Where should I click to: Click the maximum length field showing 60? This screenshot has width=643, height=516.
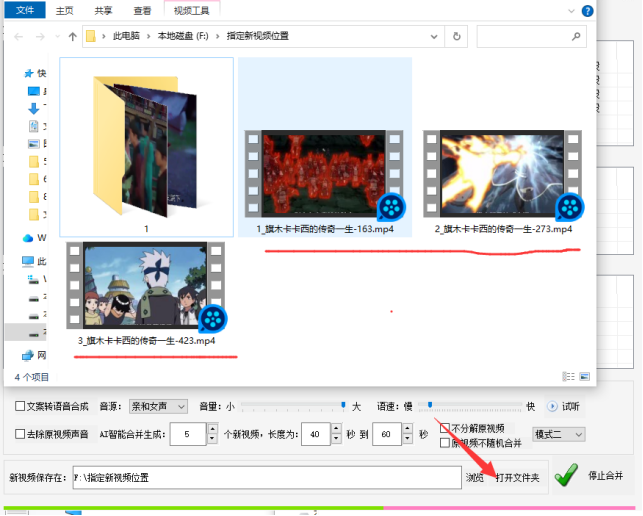pos(387,434)
